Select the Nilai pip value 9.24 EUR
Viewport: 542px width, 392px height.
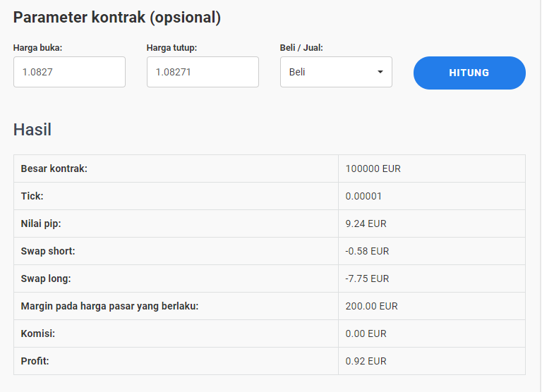tap(366, 223)
